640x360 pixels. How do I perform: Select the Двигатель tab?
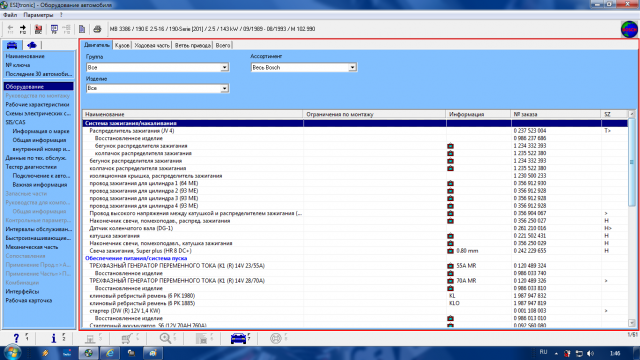(x=97, y=45)
